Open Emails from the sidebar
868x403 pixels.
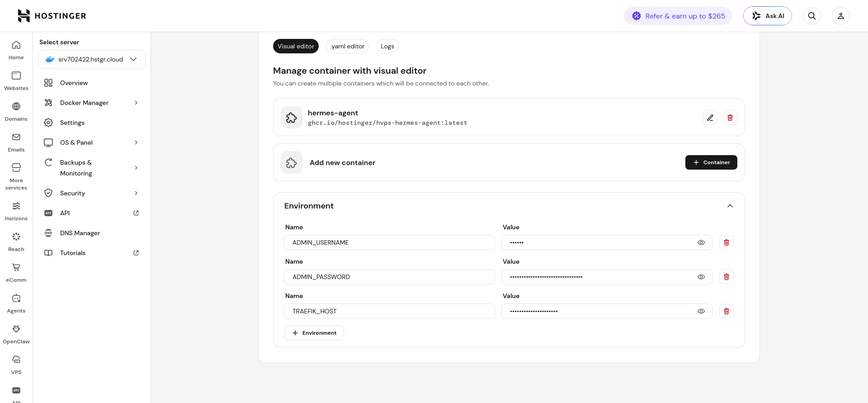coord(16,142)
